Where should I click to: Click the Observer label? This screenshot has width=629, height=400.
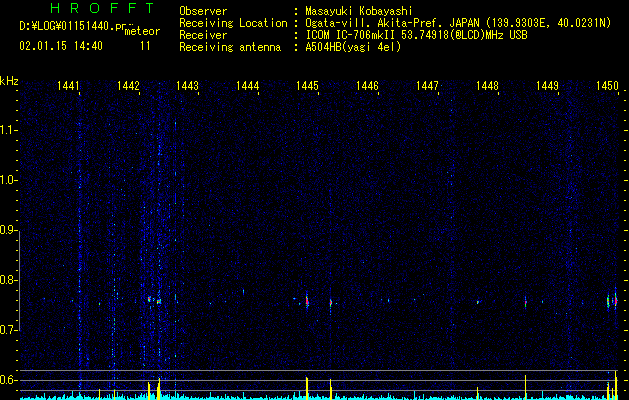(203, 11)
